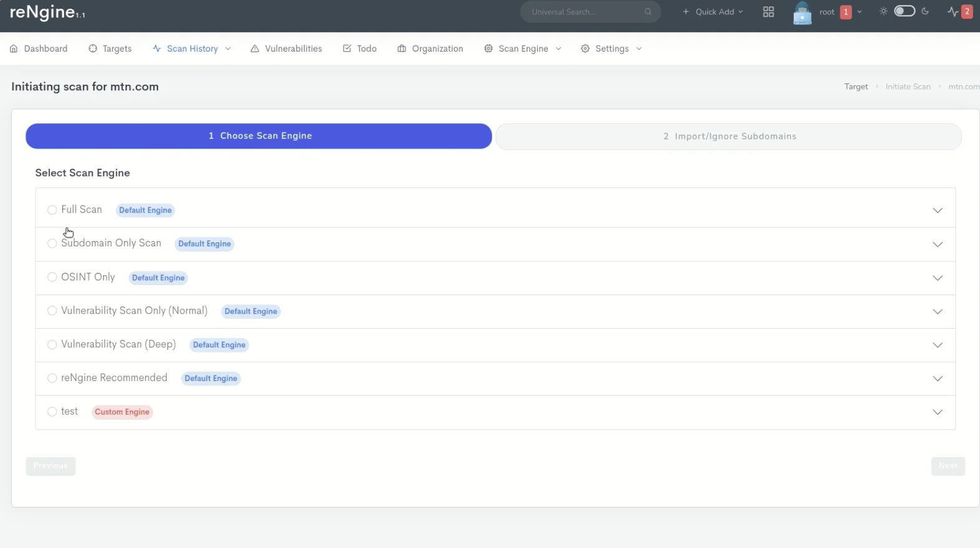
Task: Open the root user menu arrow
Action: [859, 12]
